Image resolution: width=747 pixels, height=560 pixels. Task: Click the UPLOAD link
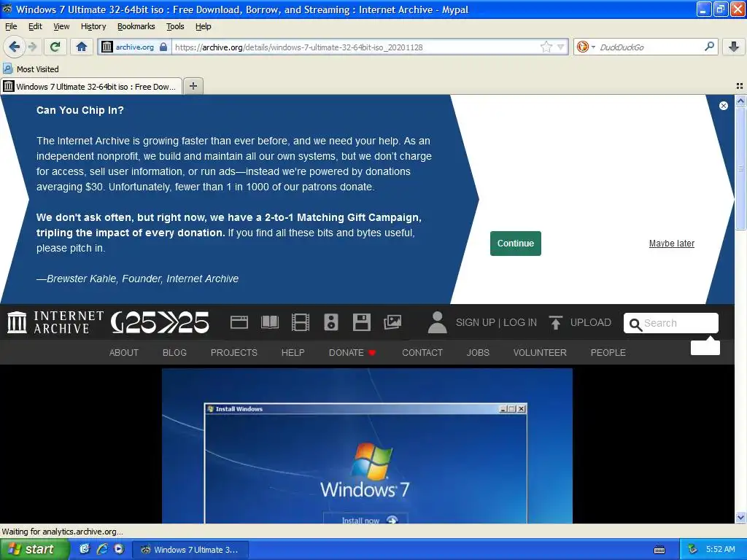[x=591, y=322]
